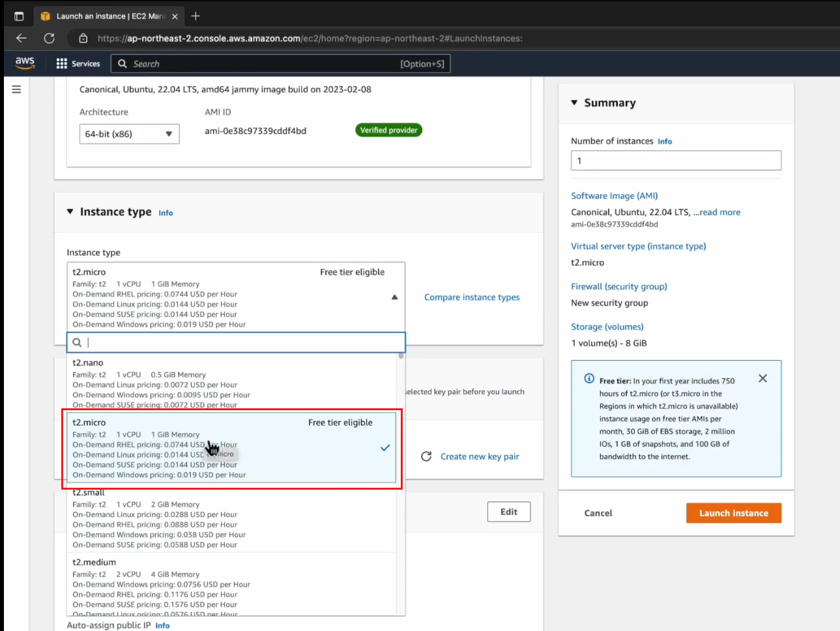
Task: Select t2.nano from instance list
Action: pyautogui.click(x=232, y=384)
